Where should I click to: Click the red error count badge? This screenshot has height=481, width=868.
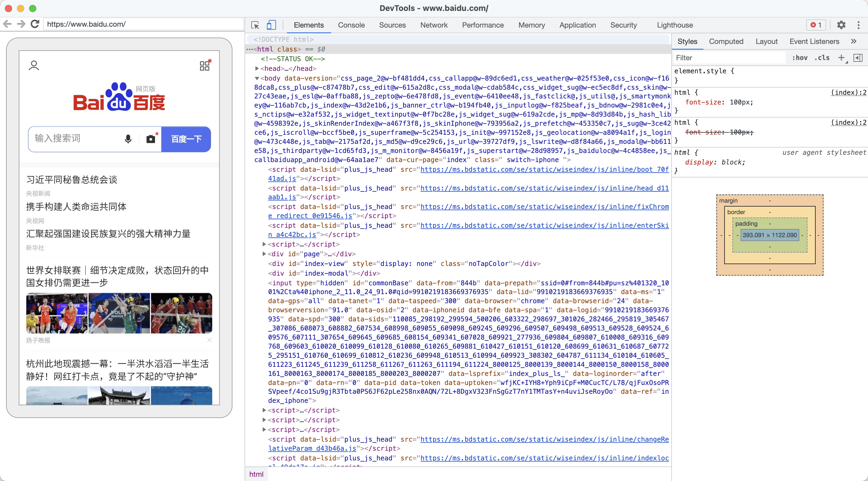[x=816, y=25]
